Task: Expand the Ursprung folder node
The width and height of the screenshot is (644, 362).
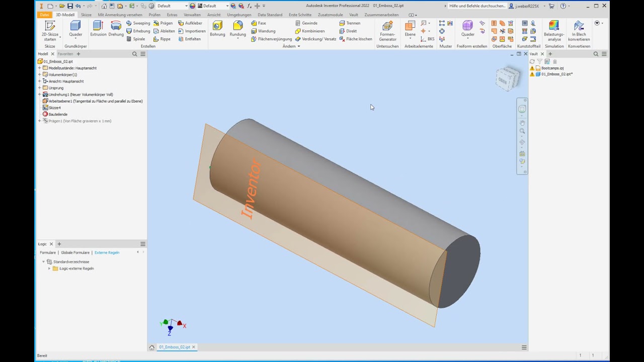Action: point(40,87)
